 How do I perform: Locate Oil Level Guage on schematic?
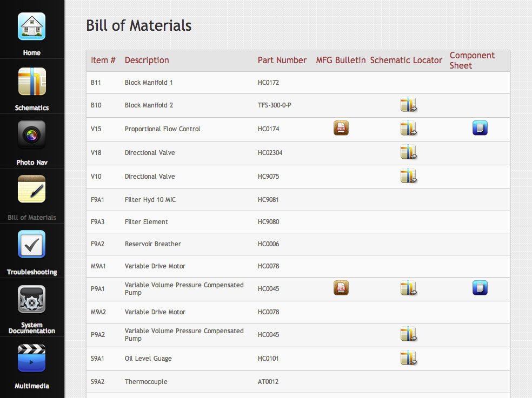[x=408, y=358]
